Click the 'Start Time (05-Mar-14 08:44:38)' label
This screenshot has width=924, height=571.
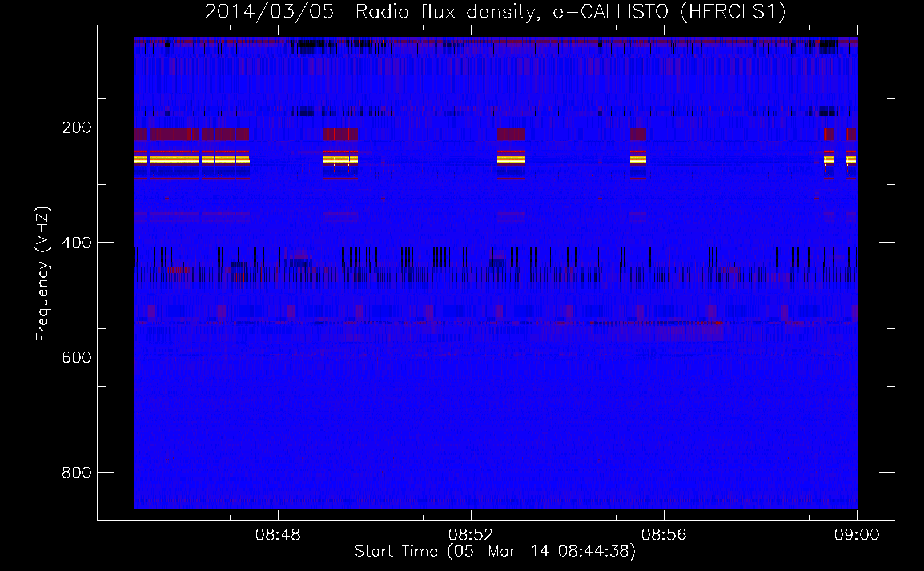495,552
